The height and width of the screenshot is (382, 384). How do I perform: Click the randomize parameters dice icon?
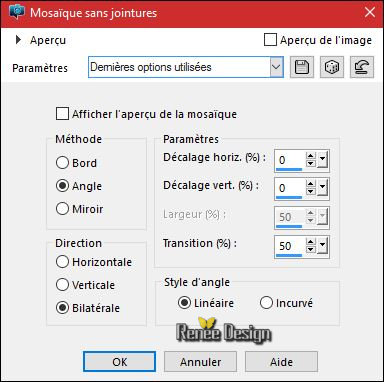click(x=332, y=67)
